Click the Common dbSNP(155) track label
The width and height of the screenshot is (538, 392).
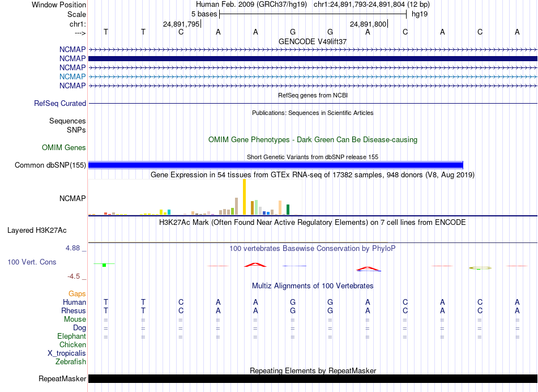(x=50, y=165)
